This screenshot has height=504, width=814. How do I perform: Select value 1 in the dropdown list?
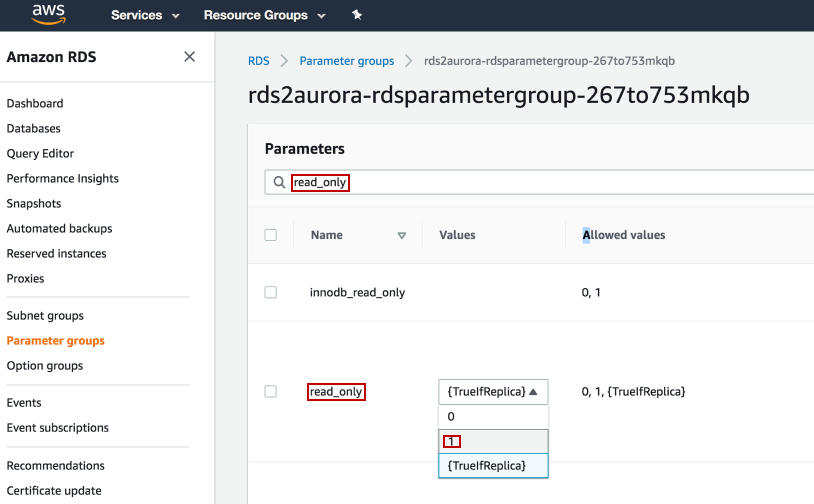click(493, 441)
